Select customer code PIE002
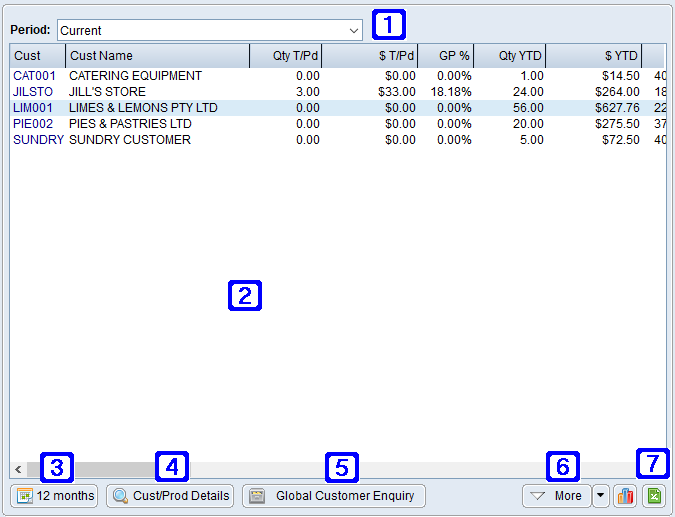Screen dimensions: 675x517 [x=33, y=124]
